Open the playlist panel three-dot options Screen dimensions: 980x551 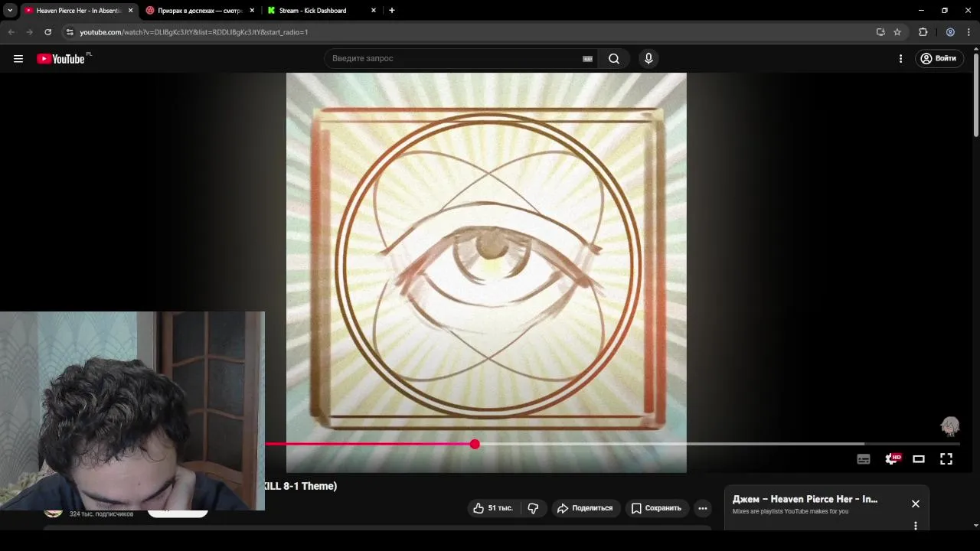tap(916, 526)
